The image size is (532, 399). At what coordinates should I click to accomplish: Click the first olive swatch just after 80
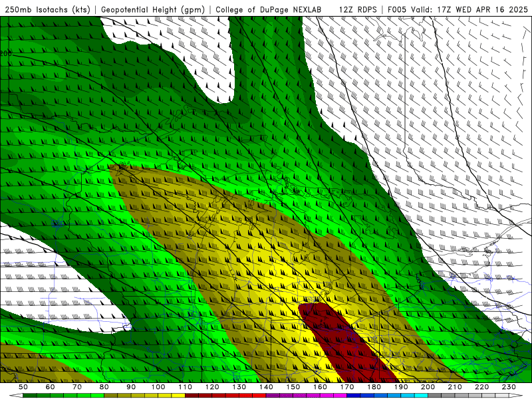coord(111,396)
